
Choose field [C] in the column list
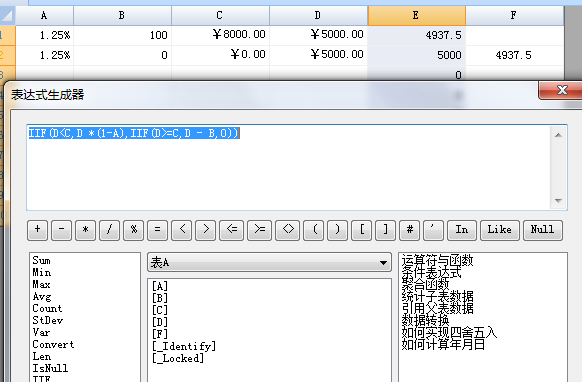tap(160, 310)
